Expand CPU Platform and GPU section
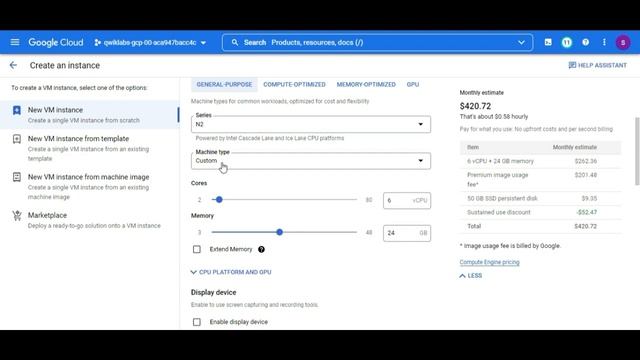This screenshot has height=360, width=640. pyautogui.click(x=231, y=272)
